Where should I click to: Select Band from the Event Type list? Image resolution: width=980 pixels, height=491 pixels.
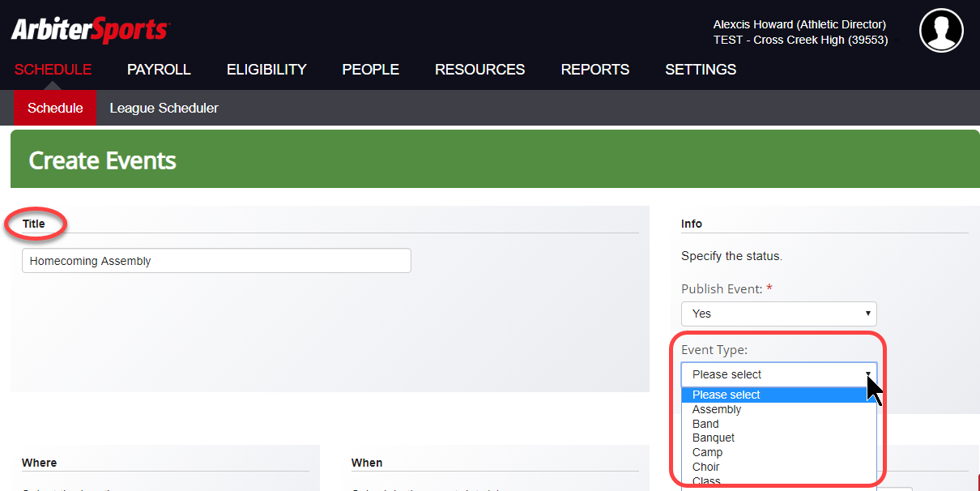tap(705, 424)
